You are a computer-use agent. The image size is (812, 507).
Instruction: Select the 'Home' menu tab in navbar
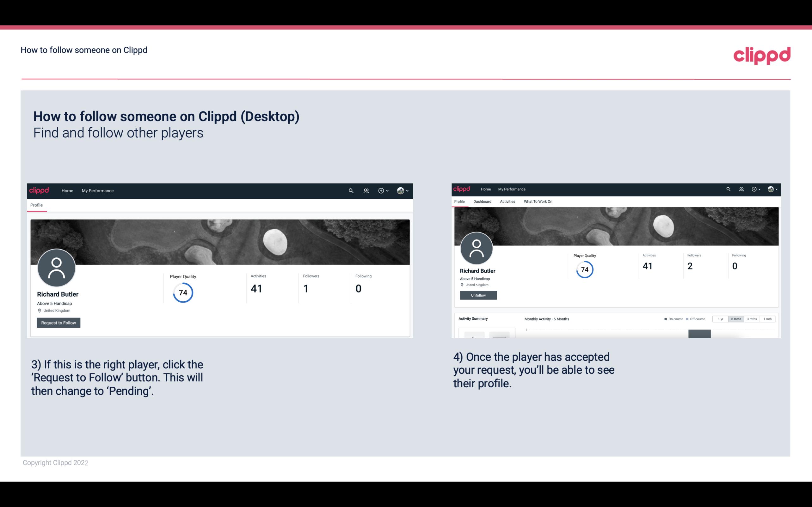67,190
